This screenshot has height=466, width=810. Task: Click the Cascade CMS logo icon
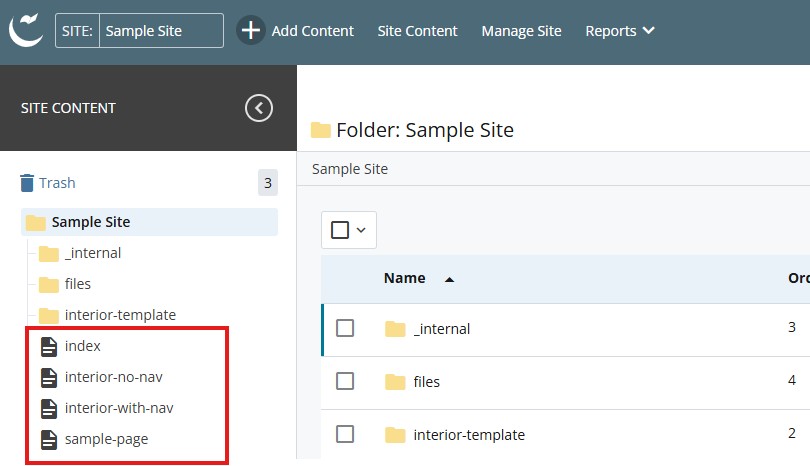(x=26, y=30)
